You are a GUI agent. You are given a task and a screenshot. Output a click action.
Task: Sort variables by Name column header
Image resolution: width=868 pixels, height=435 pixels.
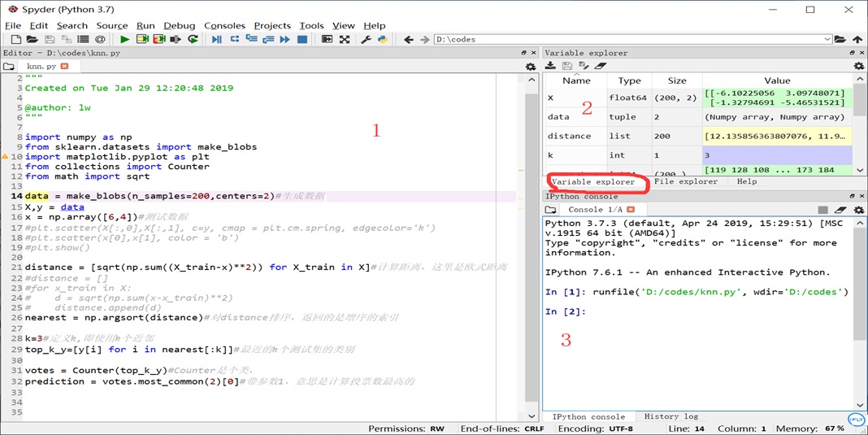[576, 80]
